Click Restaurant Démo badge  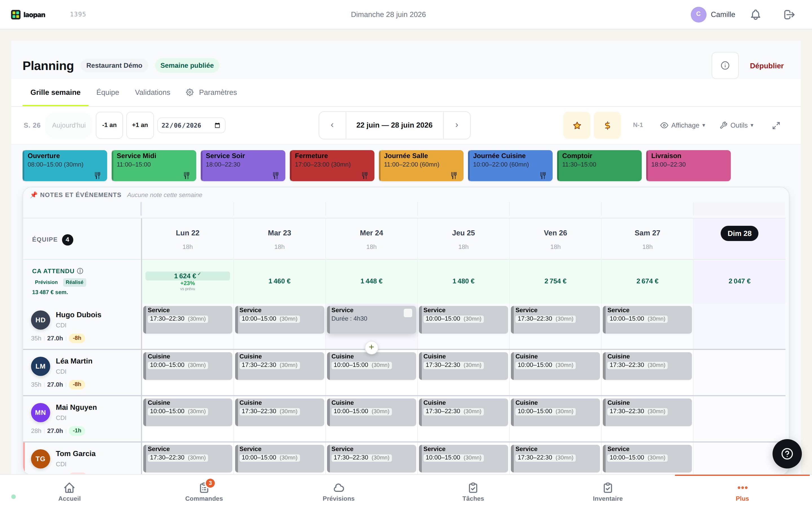click(114, 65)
